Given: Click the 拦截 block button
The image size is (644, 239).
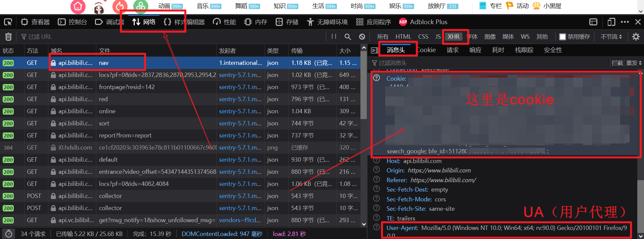Looking at the screenshot, I should 617,63.
